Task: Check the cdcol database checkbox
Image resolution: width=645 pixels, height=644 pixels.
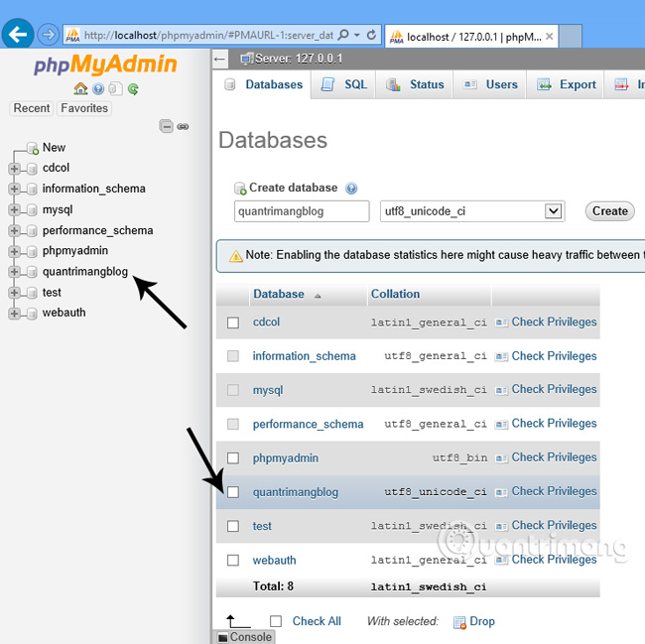Action: (x=233, y=322)
